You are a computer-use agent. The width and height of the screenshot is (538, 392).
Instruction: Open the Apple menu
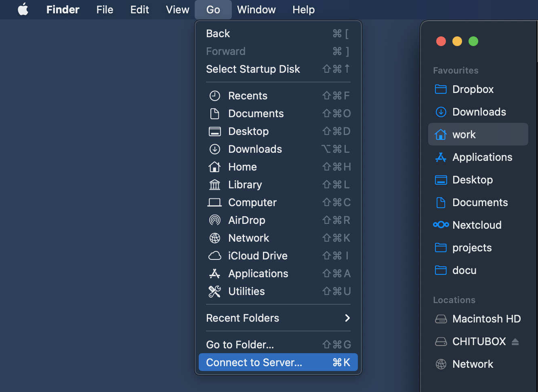23,9
